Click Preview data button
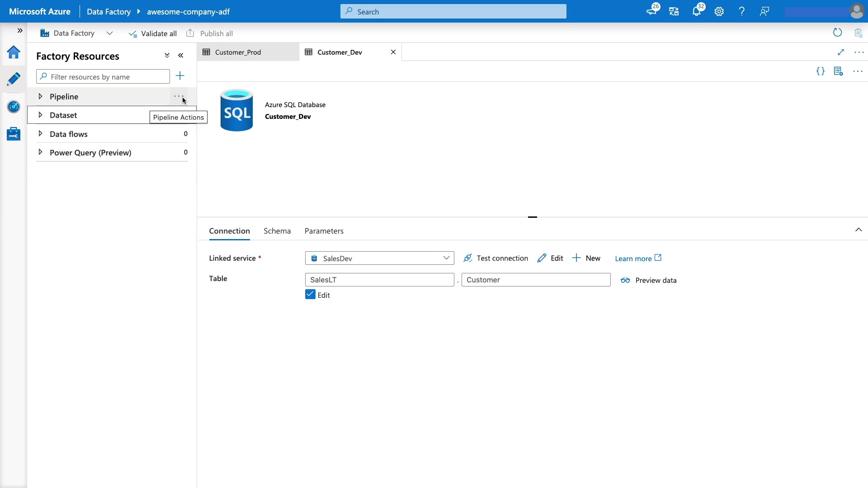The height and width of the screenshot is (488, 868). 648,280
